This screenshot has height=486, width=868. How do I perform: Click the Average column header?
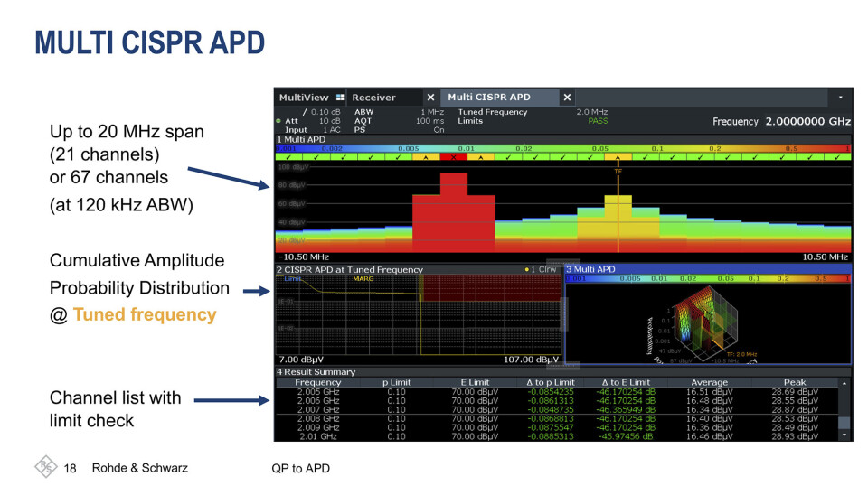[709, 382]
